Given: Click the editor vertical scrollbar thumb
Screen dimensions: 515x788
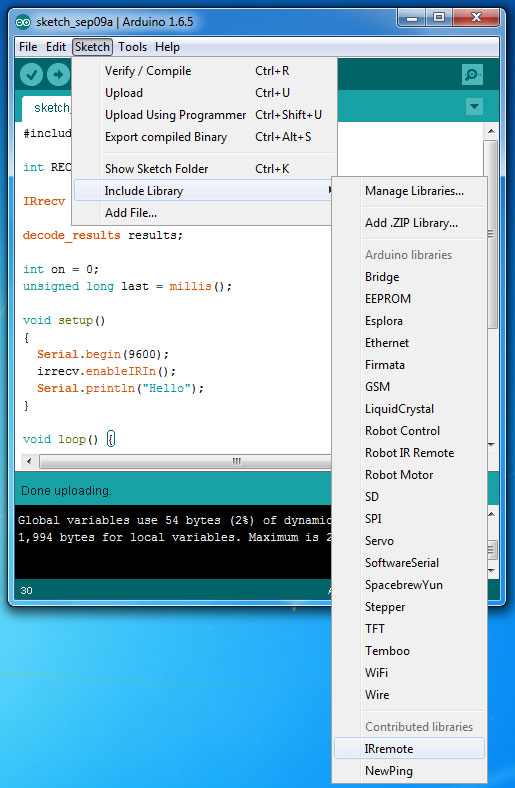Looking at the screenshot, I should [x=491, y=234].
